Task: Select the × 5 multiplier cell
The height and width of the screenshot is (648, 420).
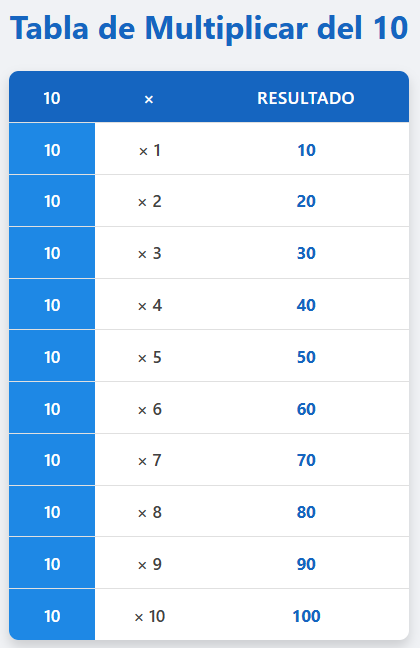Action: click(x=149, y=357)
